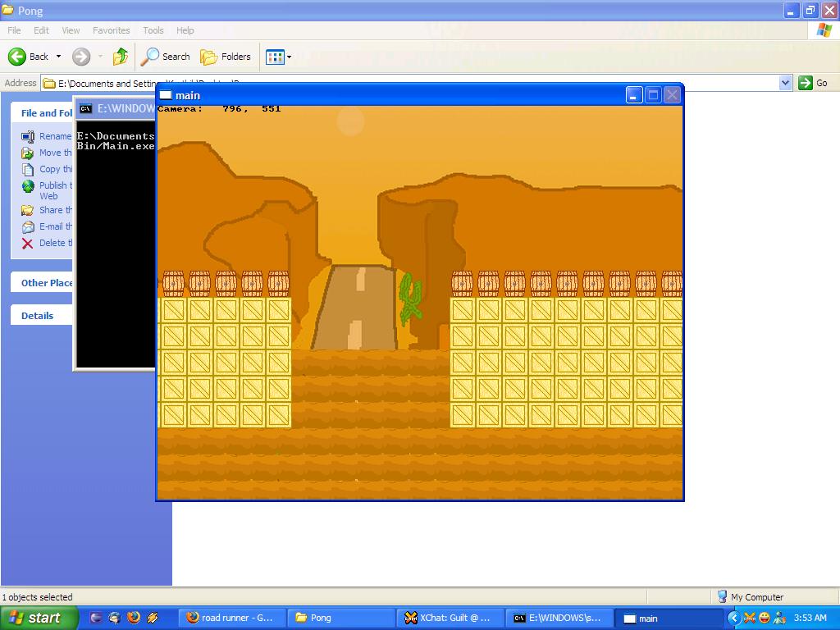Open the Favorites menu
The image size is (840, 630).
point(111,30)
